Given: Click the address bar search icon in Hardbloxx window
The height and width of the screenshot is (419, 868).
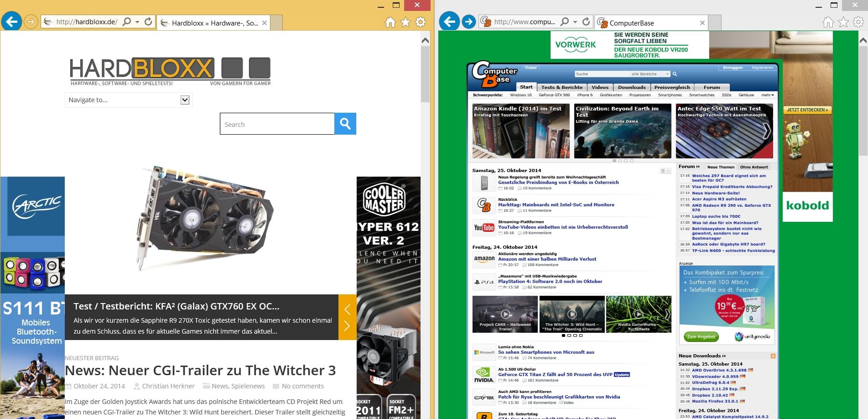Looking at the screenshot, I should click(127, 21).
